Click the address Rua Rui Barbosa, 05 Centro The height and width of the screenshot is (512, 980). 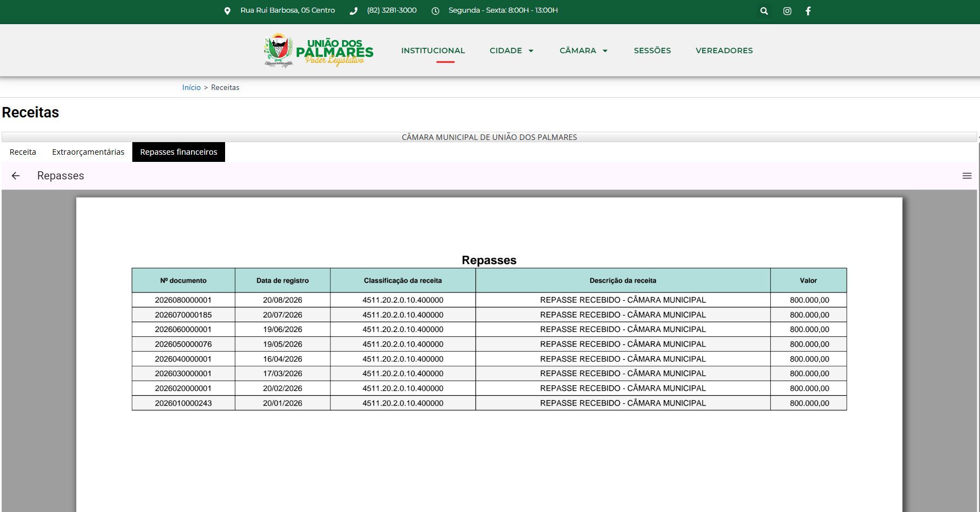(x=288, y=10)
